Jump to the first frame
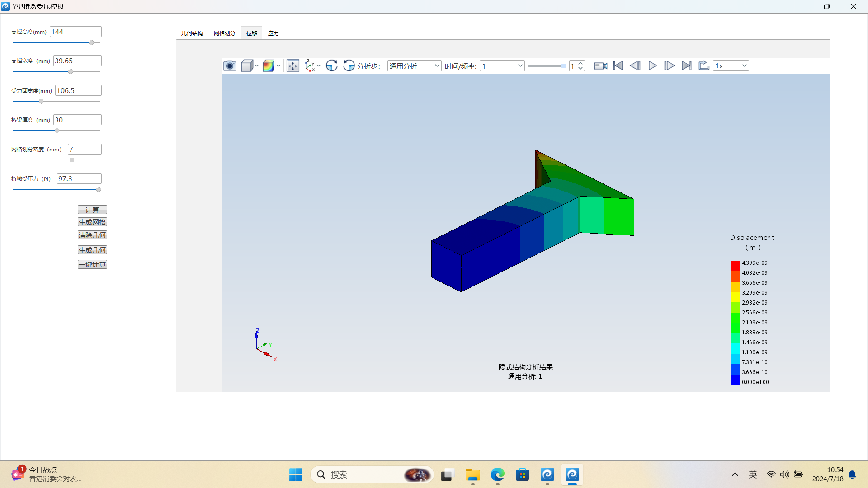 (x=618, y=66)
